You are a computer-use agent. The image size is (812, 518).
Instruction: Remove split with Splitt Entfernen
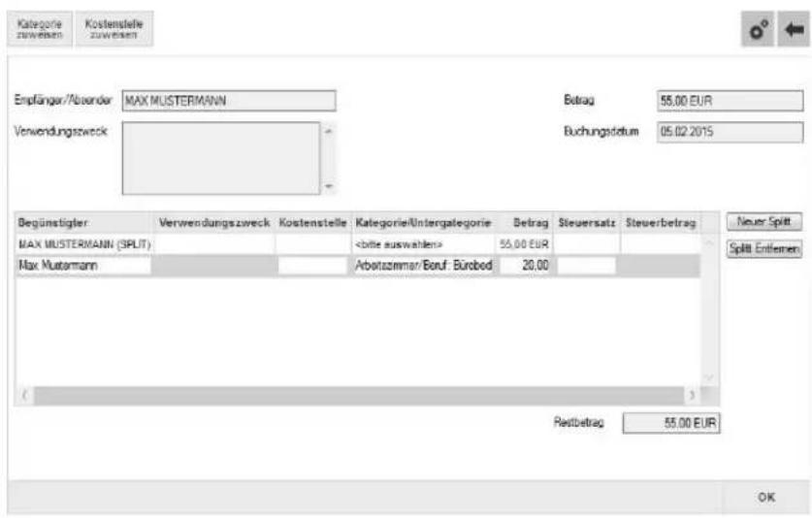[764, 249]
